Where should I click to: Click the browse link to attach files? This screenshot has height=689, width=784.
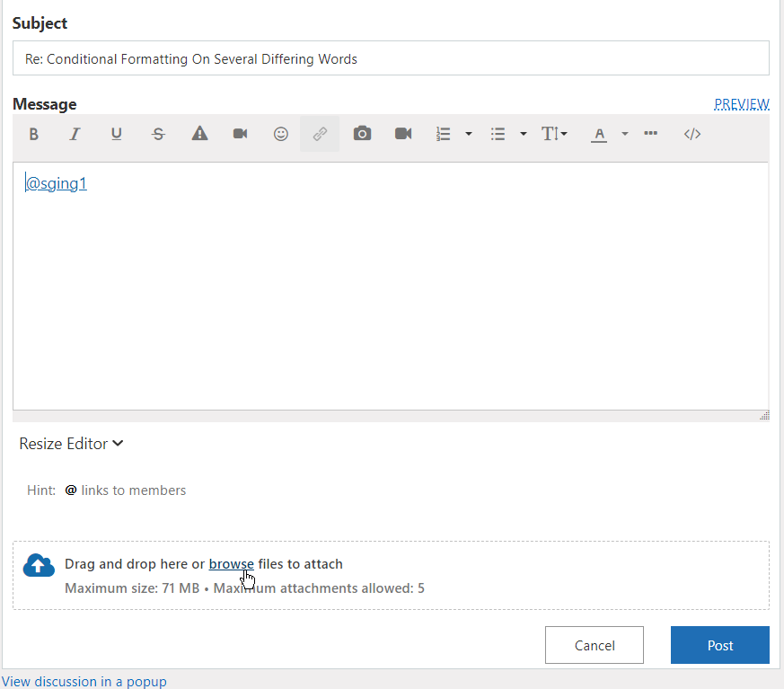pyautogui.click(x=231, y=564)
